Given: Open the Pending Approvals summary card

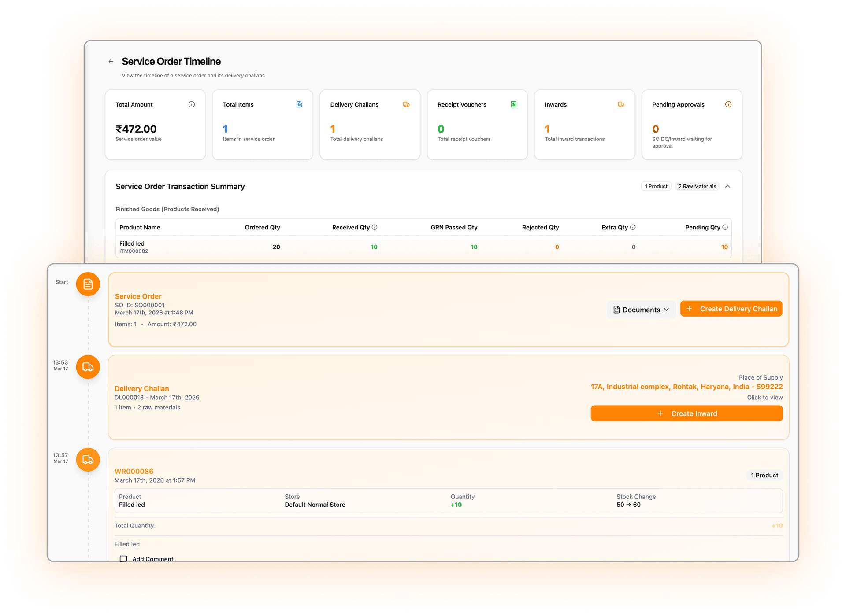Looking at the screenshot, I should tap(692, 125).
